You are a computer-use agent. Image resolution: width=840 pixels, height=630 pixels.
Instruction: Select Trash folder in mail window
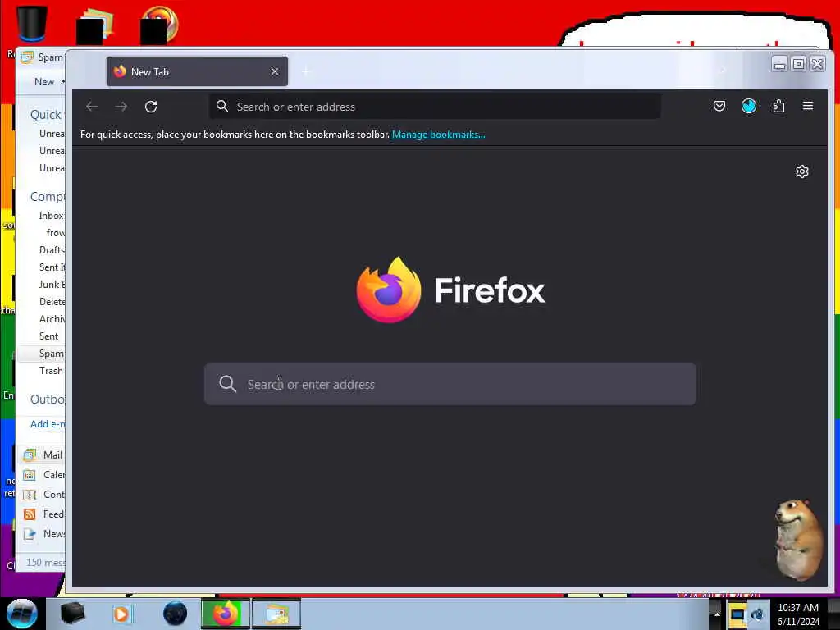[51, 371]
